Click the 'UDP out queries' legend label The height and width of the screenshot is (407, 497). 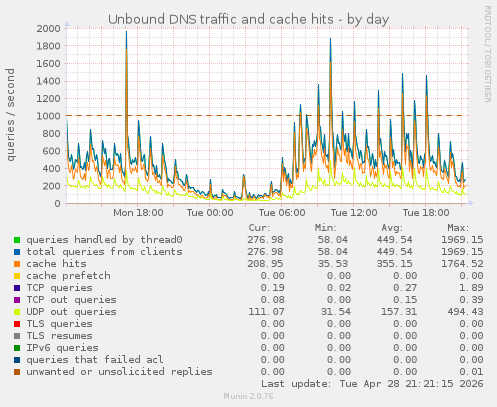71,312
